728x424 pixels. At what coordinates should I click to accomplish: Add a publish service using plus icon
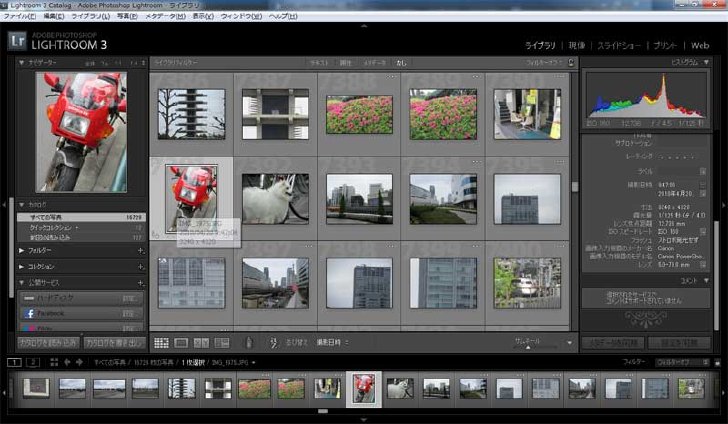click(x=141, y=283)
